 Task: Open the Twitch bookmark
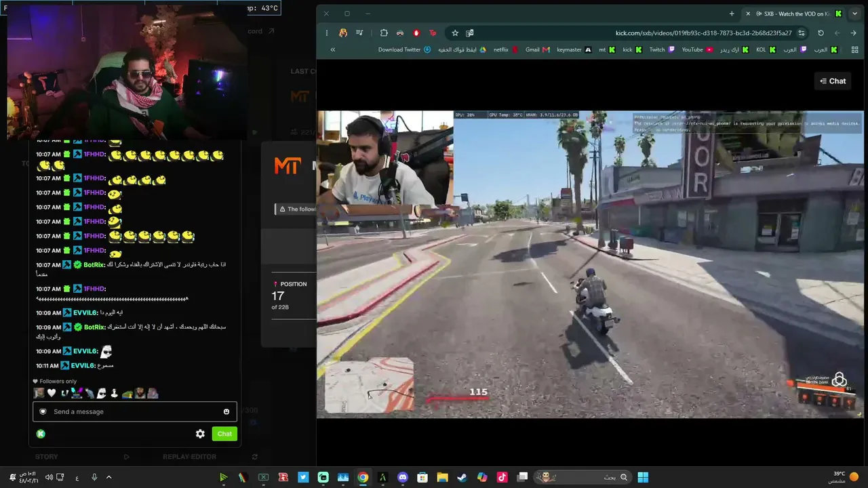coord(662,49)
